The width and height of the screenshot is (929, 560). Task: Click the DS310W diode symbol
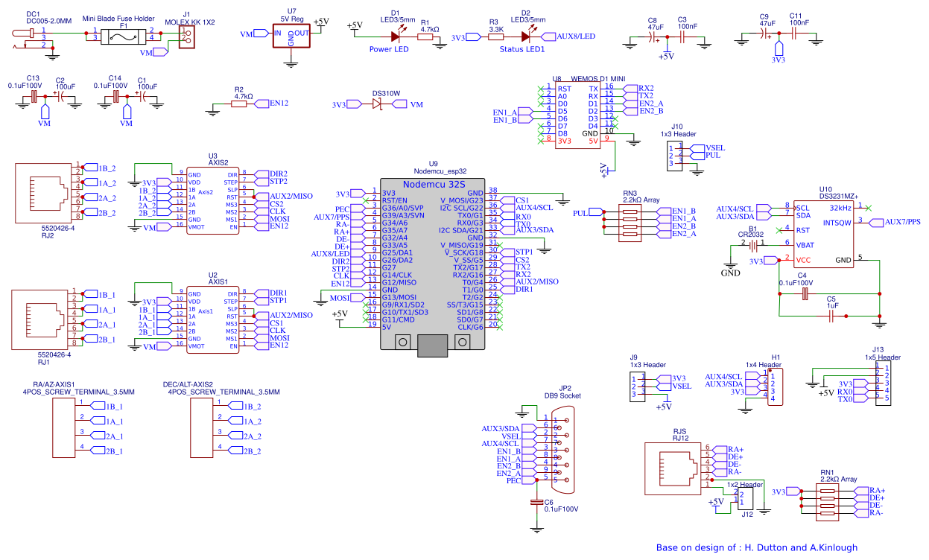(x=378, y=105)
